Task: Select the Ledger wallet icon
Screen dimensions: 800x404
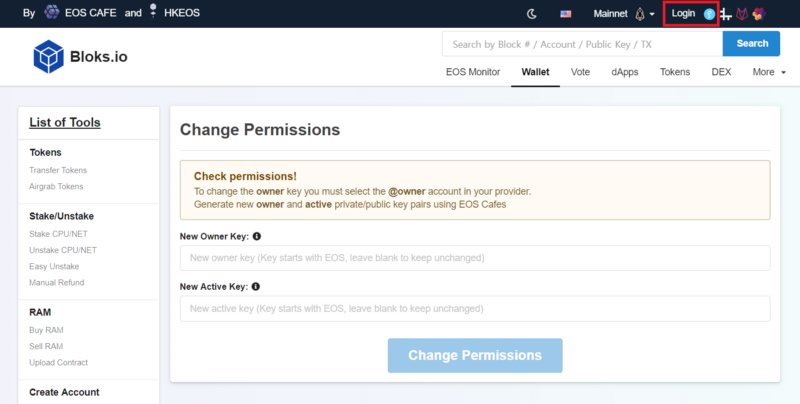Action: (726, 14)
